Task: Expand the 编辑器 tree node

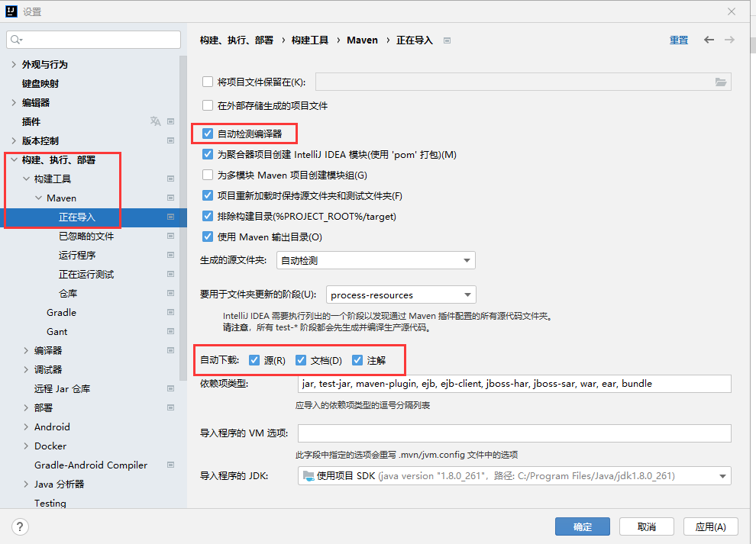Action: pos(14,102)
